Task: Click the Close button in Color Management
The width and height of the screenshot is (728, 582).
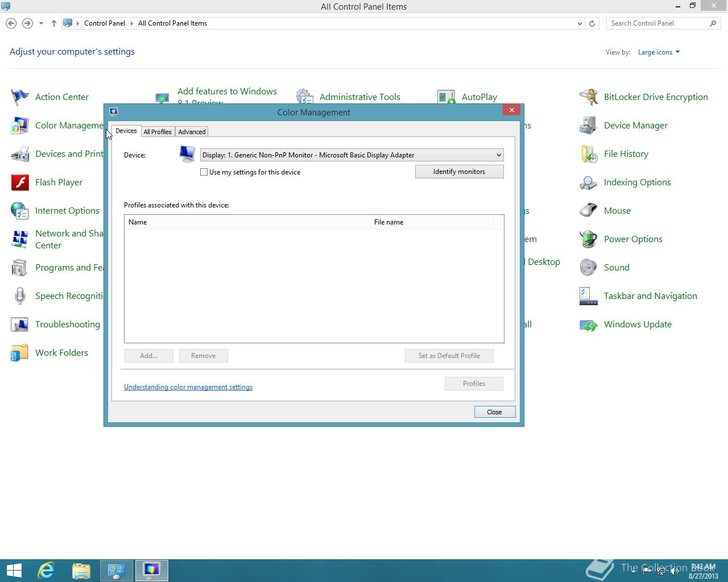Action: tap(494, 412)
